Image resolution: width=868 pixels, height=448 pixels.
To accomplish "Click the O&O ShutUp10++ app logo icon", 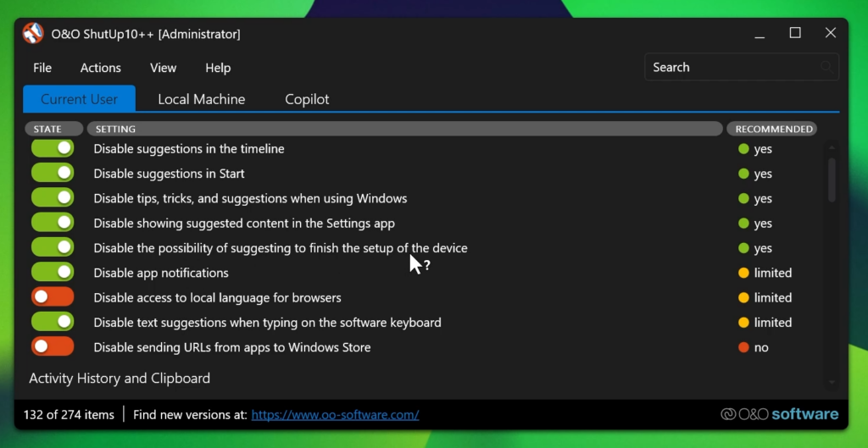I will [x=33, y=34].
